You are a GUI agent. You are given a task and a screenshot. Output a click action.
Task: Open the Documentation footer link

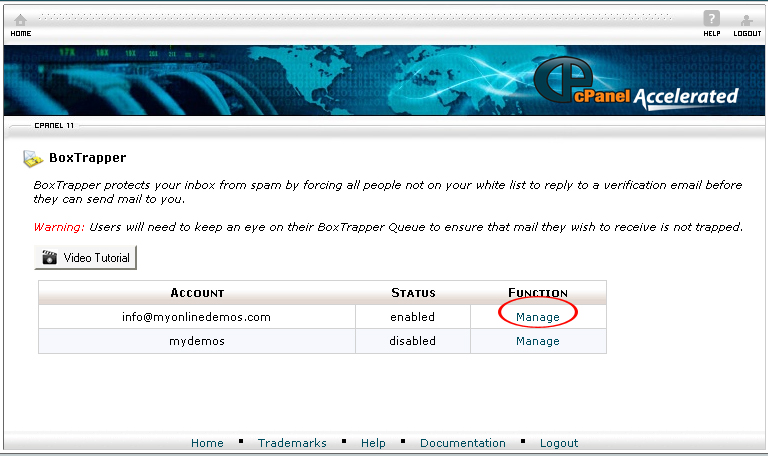coord(462,443)
